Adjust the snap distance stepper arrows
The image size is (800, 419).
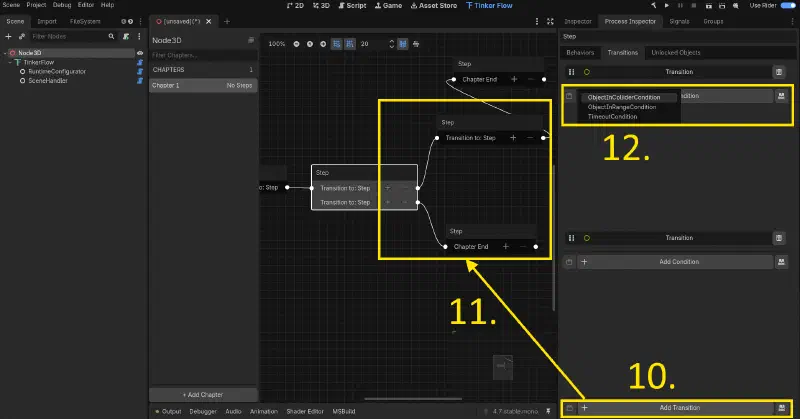[391, 44]
